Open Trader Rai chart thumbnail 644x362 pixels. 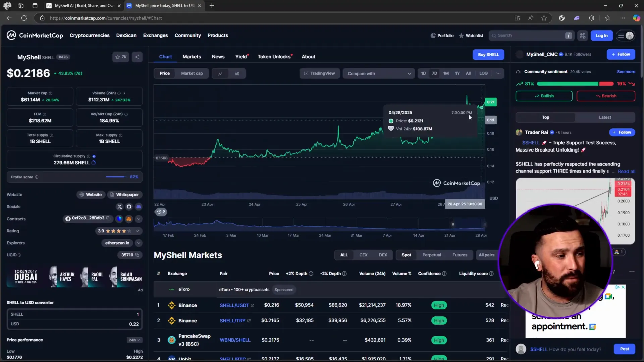coord(575,211)
